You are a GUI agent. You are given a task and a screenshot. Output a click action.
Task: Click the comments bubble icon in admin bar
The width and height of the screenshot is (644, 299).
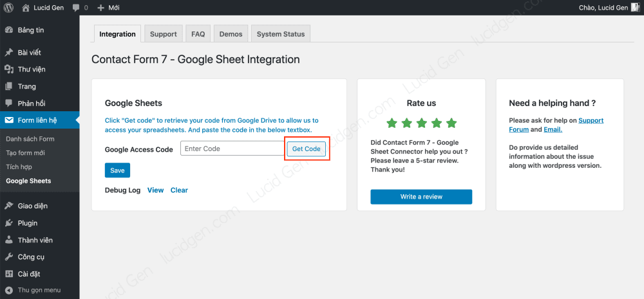point(77,8)
